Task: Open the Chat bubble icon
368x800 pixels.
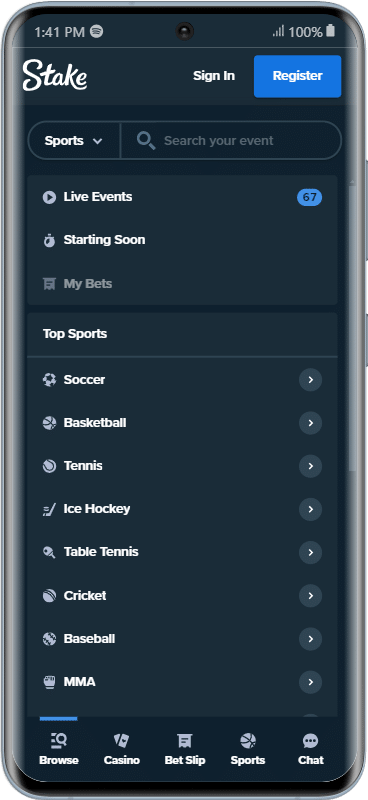Action: (310, 741)
